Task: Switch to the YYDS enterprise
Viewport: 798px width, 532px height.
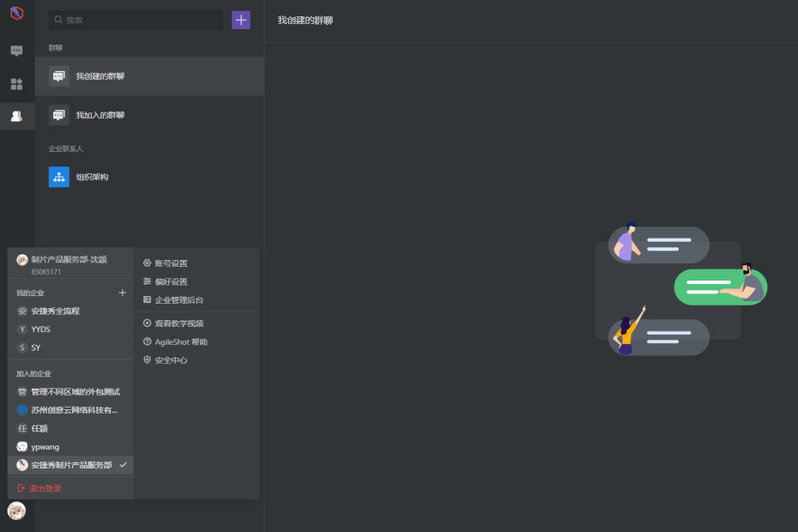Action: (40, 329)
